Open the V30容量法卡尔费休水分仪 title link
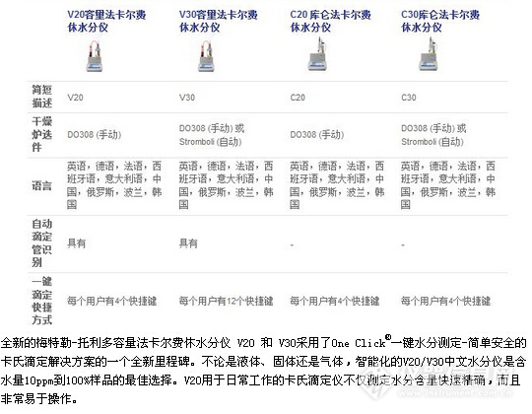The width and height of the screenshot is (532, 414). pos(218,21)
